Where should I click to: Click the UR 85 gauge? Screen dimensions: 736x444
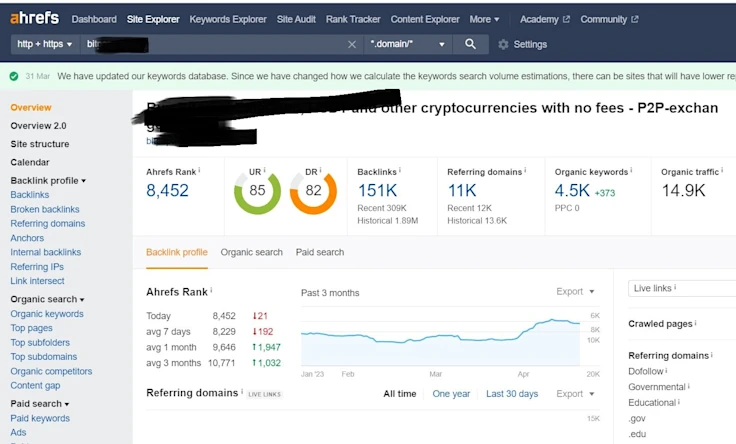tap(257, 191)
